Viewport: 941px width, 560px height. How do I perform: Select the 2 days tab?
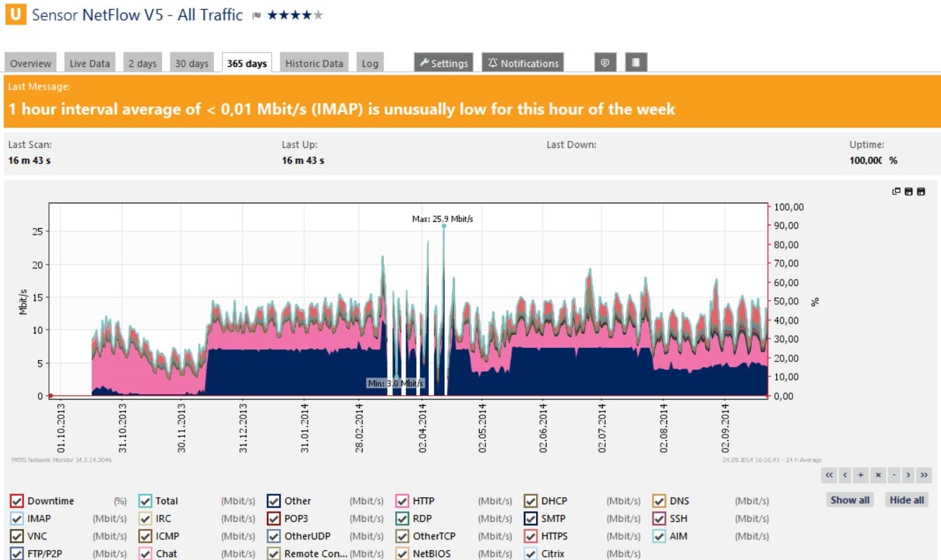tap(142, 63)
